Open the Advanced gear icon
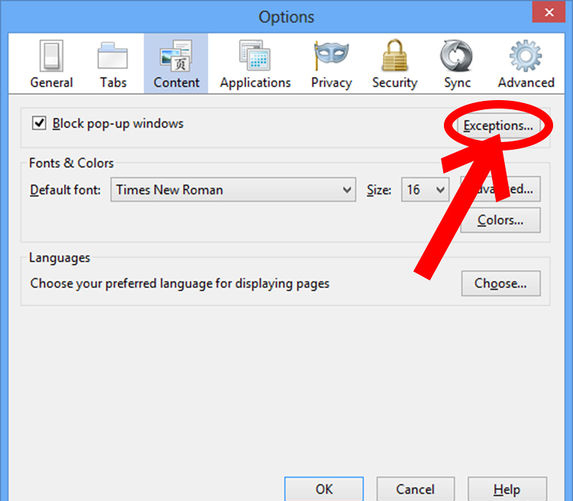Viewport: 573px width, 501px height. [525, 56]
